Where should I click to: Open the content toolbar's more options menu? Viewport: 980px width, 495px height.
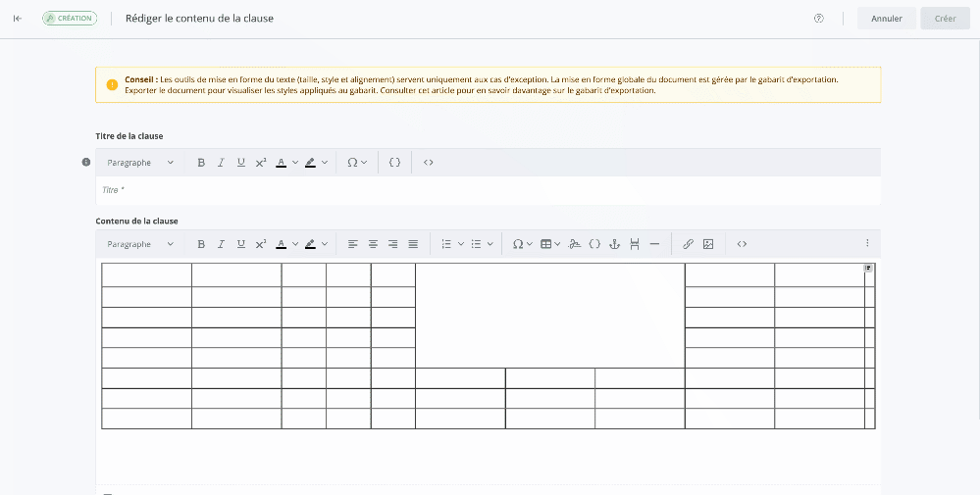[867, 243]
